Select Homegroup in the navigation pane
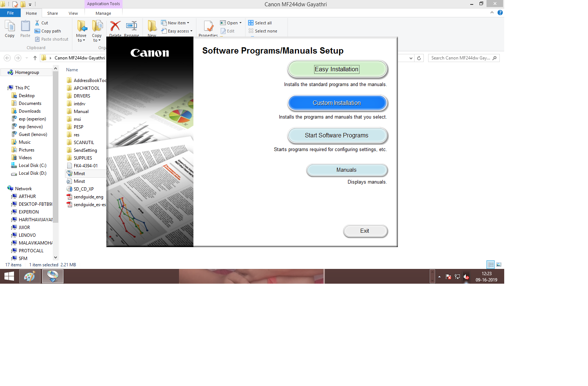The image size is (588, 386). (27, 72)
